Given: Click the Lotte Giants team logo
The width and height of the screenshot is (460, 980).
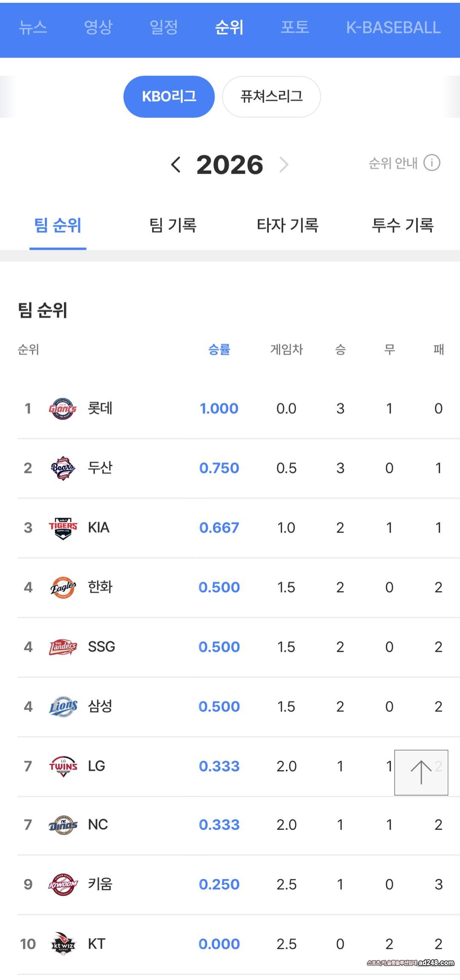Looking at the screenshot, I should 63,409.
